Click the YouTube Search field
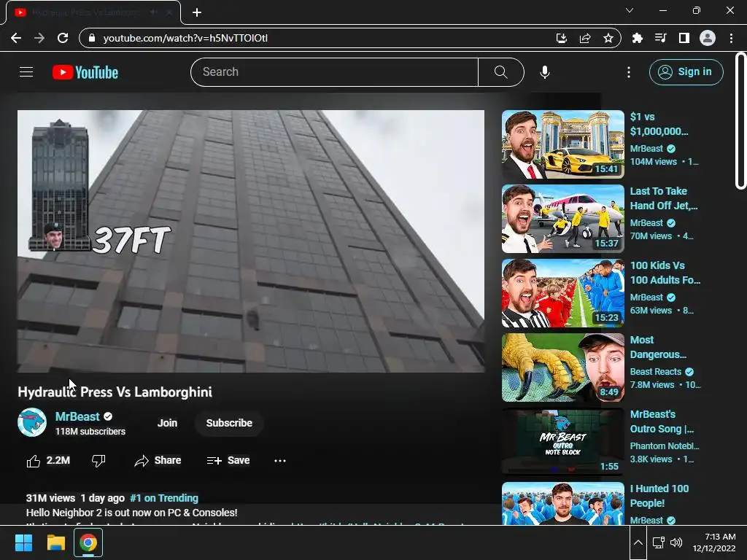This screenshot has height=560, width=747. 334,72
